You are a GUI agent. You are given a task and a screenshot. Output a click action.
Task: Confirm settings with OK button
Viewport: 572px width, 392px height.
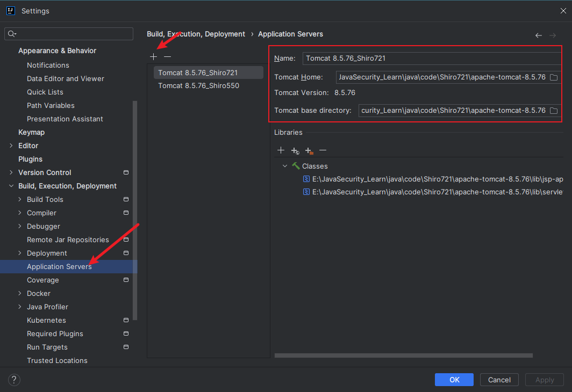[x=454, y=380]
